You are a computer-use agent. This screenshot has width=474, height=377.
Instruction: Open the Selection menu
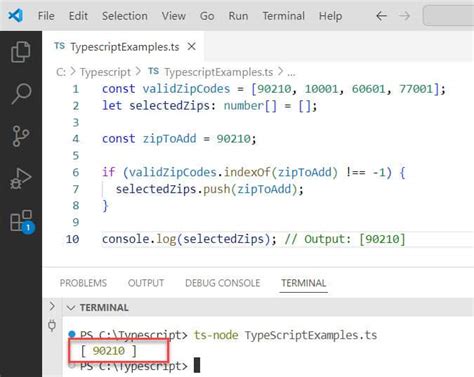[125, 16]
